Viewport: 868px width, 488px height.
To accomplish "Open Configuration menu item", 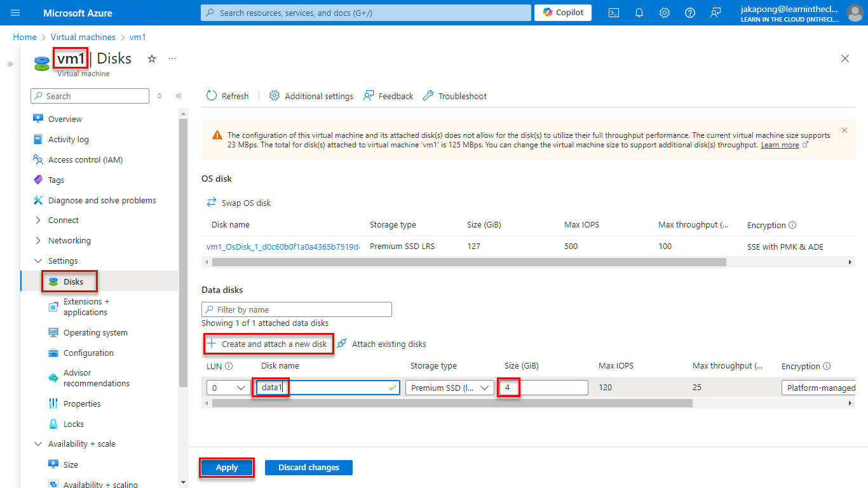I will pos(88,353).
